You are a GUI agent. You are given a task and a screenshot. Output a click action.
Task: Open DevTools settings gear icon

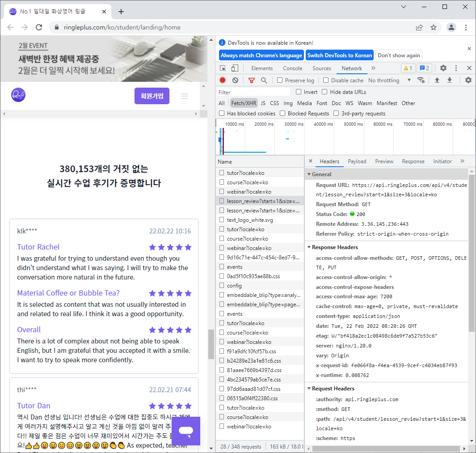[443, 68]
